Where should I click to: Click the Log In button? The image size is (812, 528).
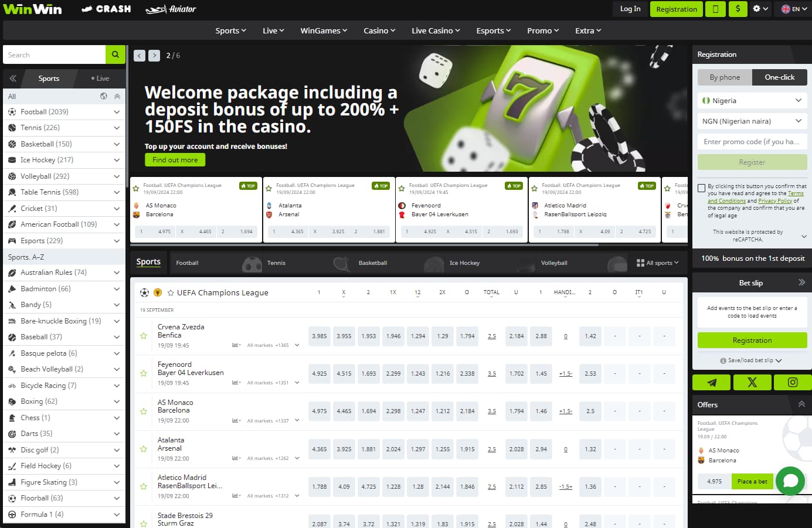click(630, 9)
